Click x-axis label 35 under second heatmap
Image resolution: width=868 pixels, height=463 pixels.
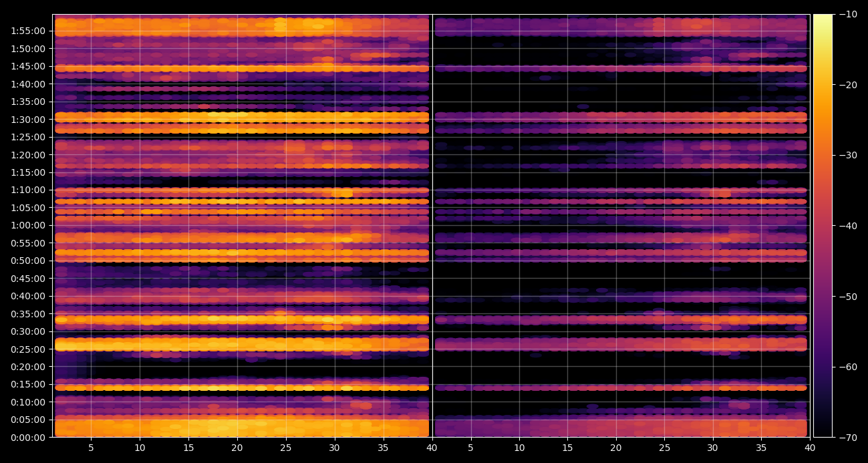762,448
